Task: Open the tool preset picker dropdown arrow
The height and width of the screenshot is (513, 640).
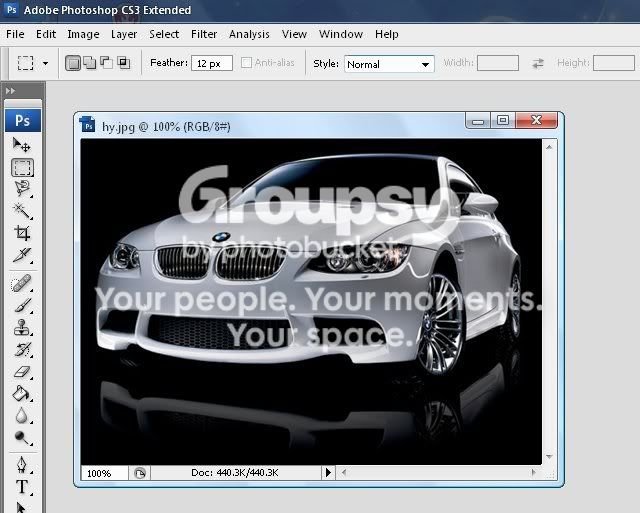Action: click(x=45, y=63)
